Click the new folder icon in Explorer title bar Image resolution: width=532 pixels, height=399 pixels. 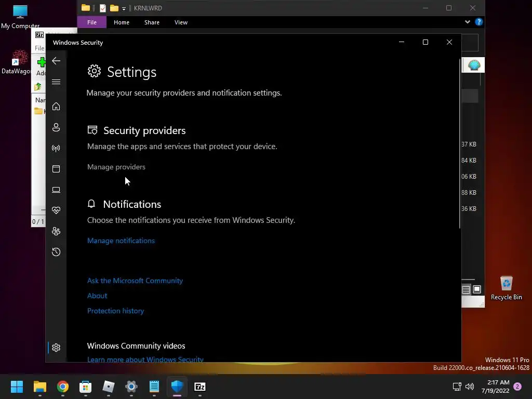point(114,8)
